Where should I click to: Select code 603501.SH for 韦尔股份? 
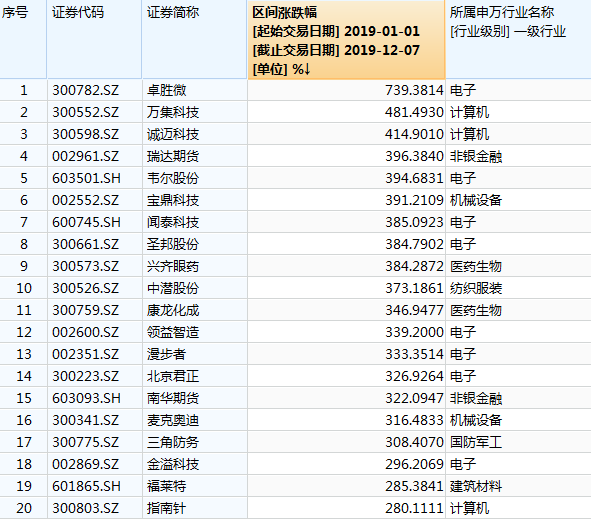(86, 178)
